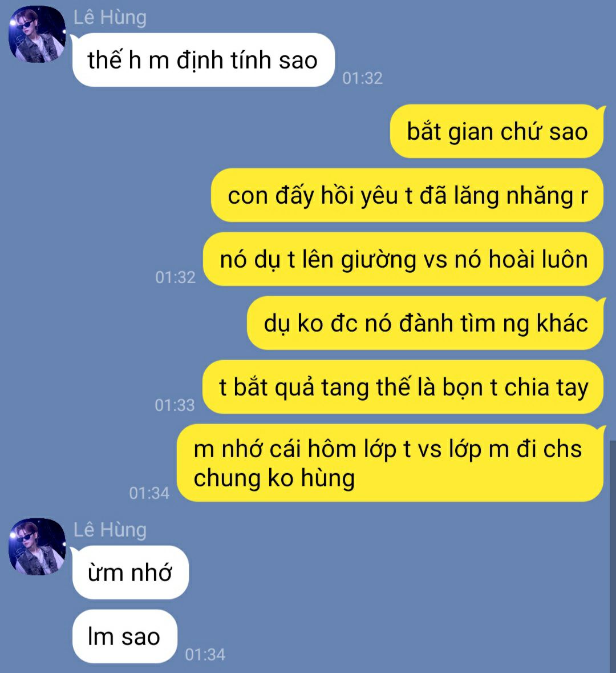Click the 01:34 timestamp after 'lm sao'

[x=205, y=655]
